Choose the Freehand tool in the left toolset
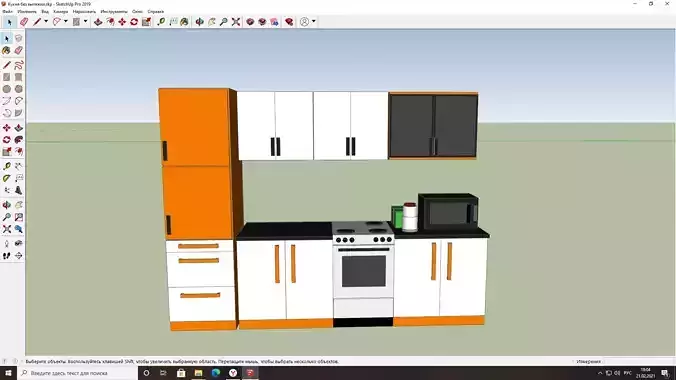 pos(19,65)
